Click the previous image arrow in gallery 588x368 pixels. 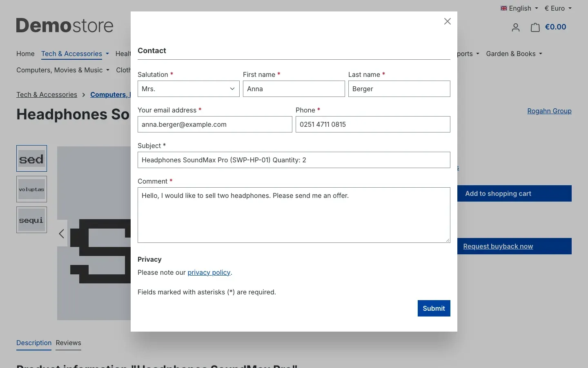click(62, 233)
